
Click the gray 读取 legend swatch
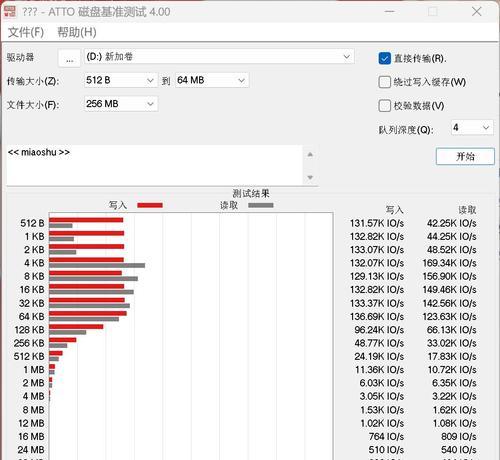coord(261,205)
